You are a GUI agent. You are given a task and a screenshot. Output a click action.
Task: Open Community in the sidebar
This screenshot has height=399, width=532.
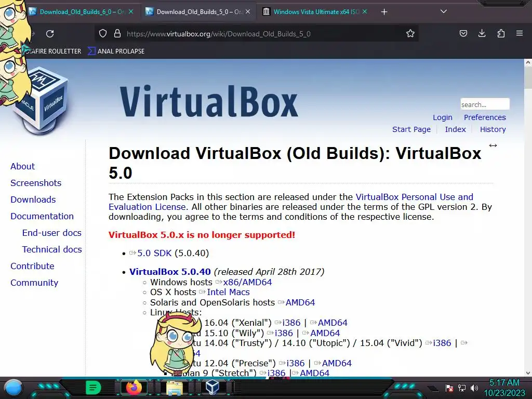click(34, 283)
